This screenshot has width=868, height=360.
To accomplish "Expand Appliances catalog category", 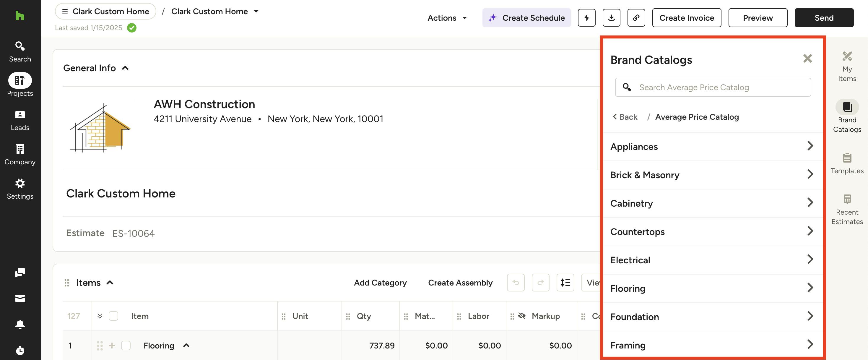I will [712, 147].
